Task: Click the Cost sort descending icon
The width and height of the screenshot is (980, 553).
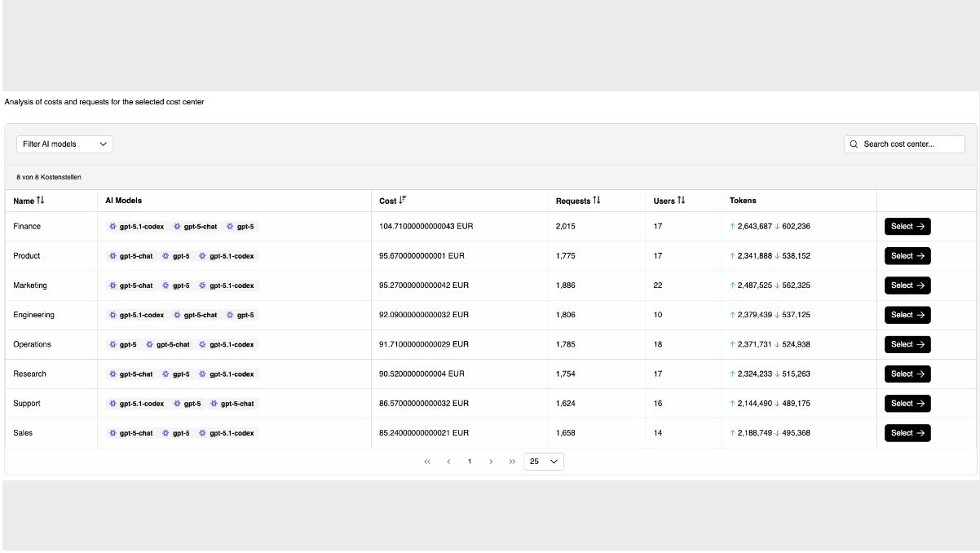Action: tap(403, 201)
